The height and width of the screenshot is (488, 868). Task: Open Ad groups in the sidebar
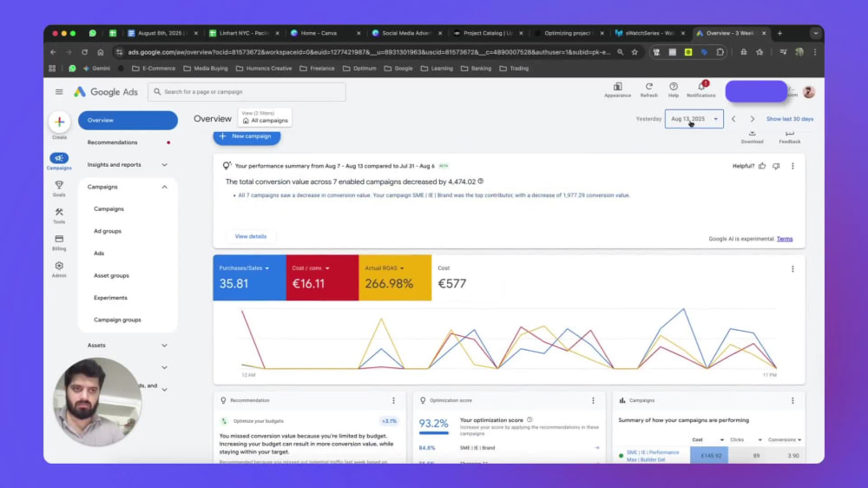108,231
